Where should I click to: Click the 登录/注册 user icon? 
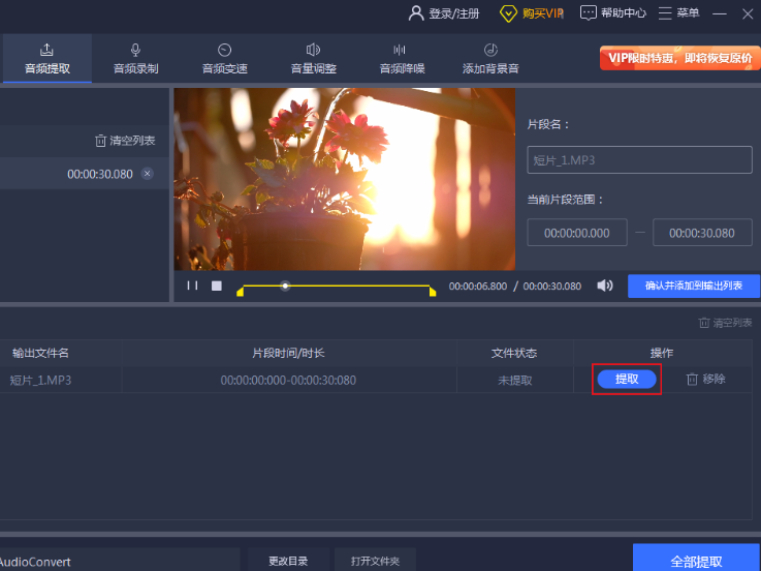pos(416,13)
